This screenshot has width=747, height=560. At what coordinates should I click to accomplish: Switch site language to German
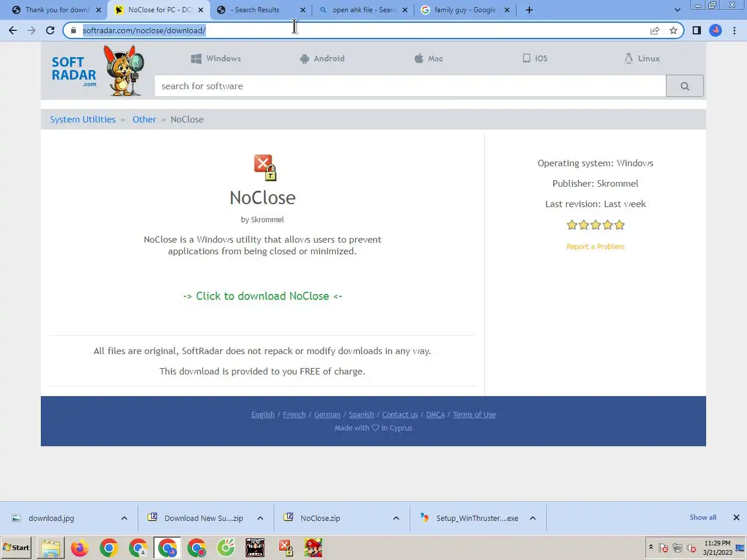(327, 415)
